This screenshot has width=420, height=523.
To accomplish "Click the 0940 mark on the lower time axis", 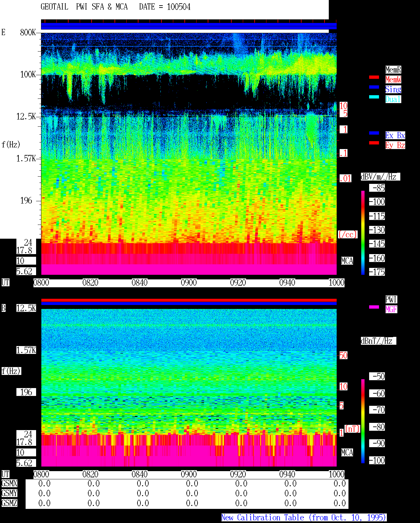I will click(287, 474).
